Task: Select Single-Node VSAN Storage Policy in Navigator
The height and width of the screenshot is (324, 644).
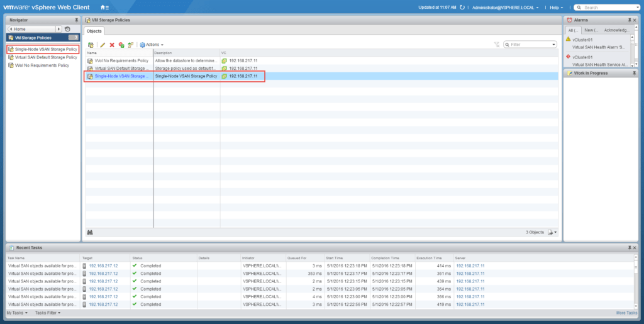Action: tap(43, 49)
